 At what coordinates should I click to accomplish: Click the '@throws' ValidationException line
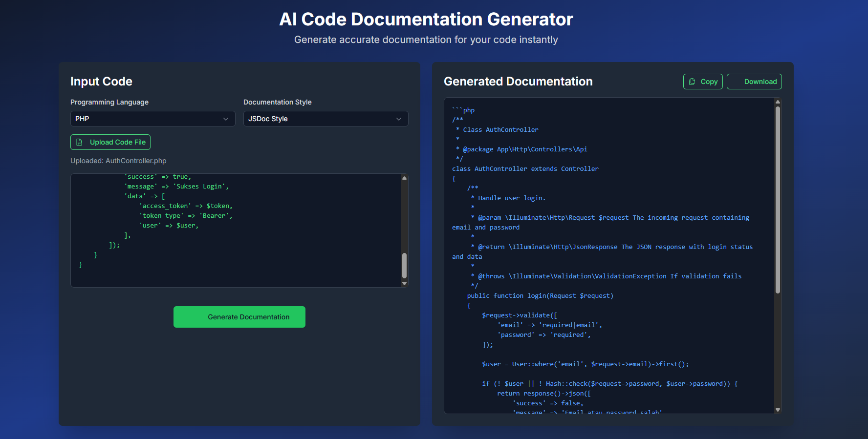(606, 276)
